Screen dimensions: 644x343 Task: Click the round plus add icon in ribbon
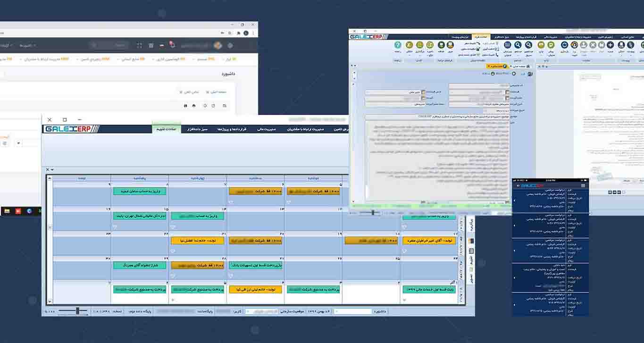click(x=610, y=45)
